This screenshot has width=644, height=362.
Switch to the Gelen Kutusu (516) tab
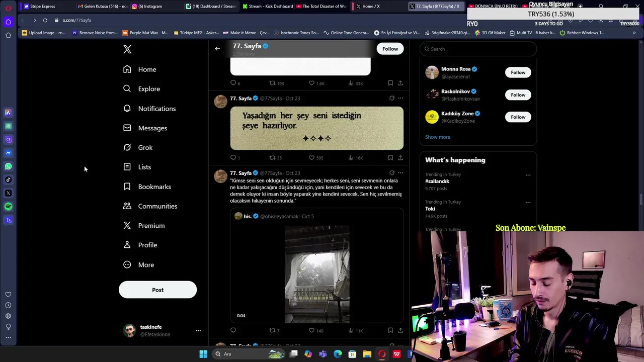[x=102, y=6]
